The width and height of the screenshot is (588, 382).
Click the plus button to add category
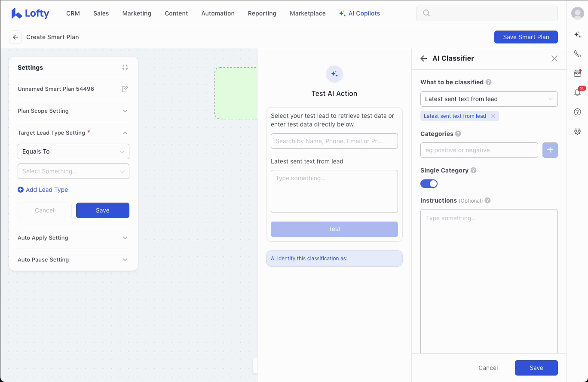[x=550, y=150]
